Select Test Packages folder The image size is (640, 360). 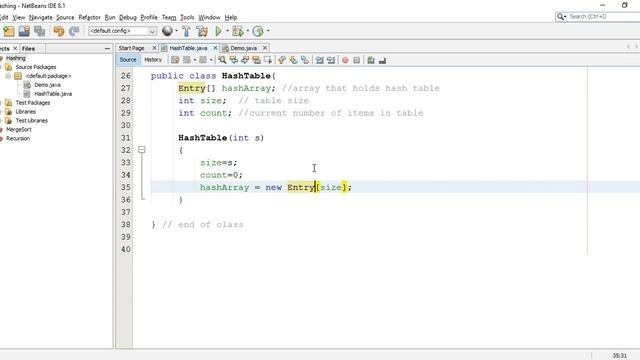pos(33,103)
